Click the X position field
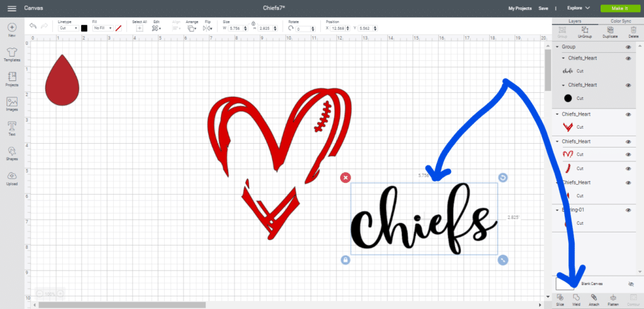644x309 pixels. click(x=339, y=29)
